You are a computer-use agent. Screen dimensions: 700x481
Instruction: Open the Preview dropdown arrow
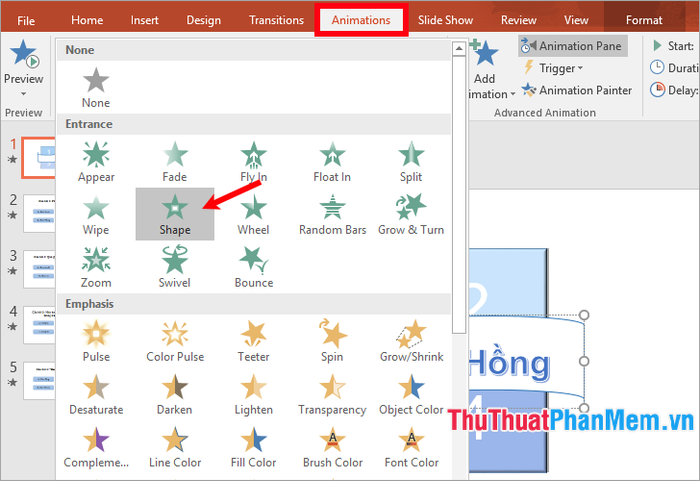pos(23,94)
